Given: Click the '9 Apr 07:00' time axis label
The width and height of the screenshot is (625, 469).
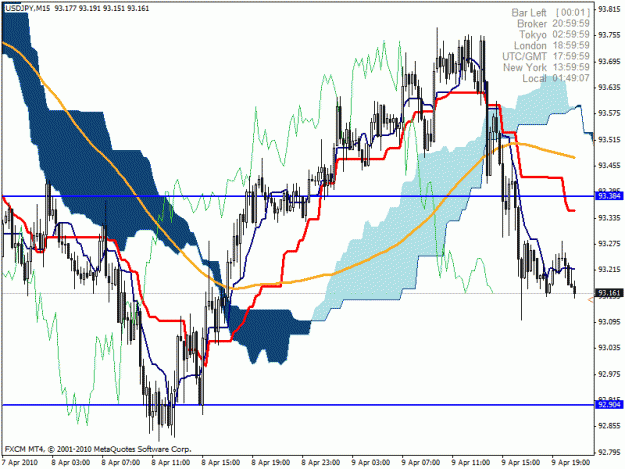Looking at the screenshot, I should 421,462.
